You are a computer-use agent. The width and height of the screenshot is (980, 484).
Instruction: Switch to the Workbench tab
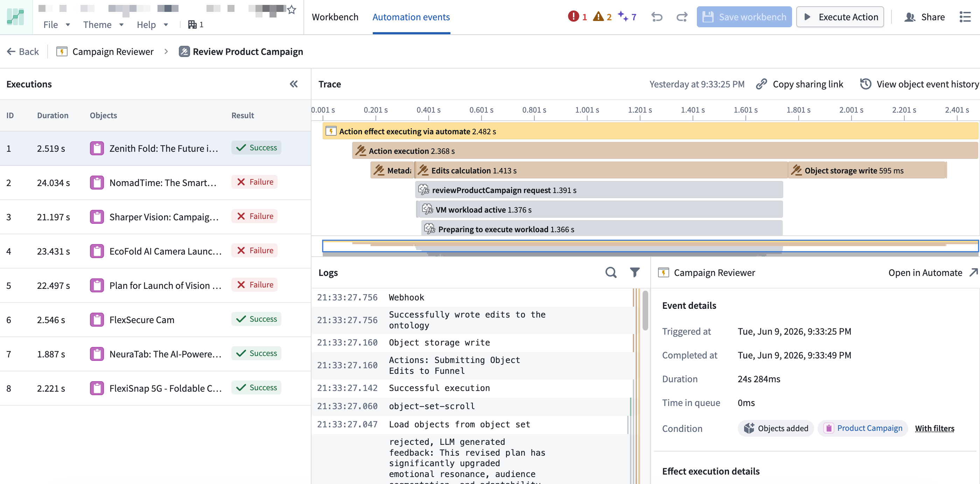(335, 17)
